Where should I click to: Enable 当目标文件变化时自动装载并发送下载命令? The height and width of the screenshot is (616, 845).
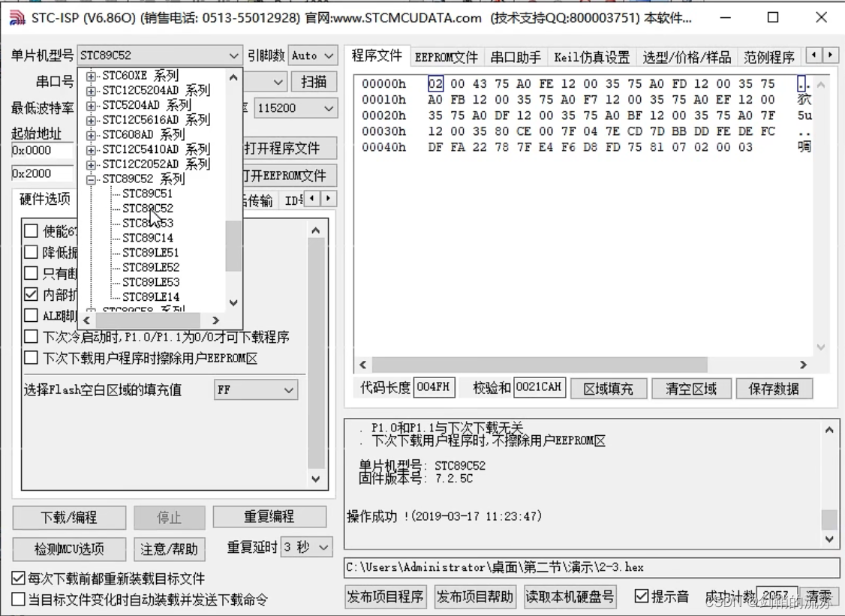[18, 599]
